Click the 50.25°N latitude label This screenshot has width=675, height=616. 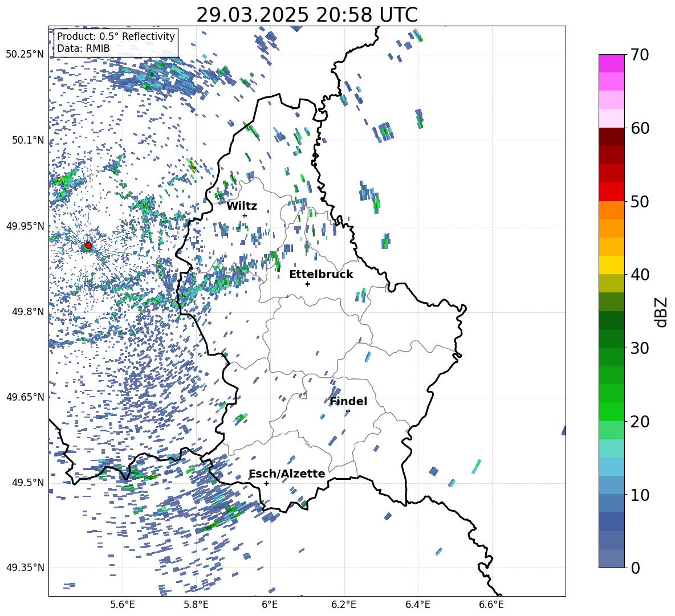point(25,55)
